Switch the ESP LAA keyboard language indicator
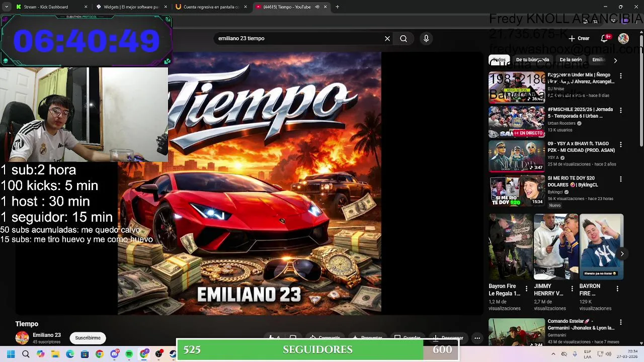Screen dimensions: 644x362 588,354
